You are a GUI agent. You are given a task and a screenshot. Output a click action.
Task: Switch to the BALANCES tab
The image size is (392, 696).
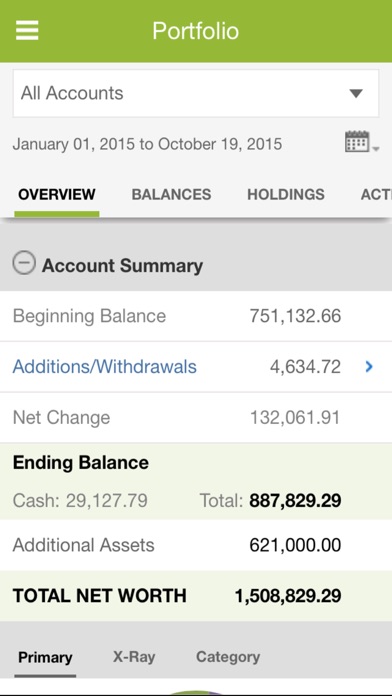click(x=171, y=194)
